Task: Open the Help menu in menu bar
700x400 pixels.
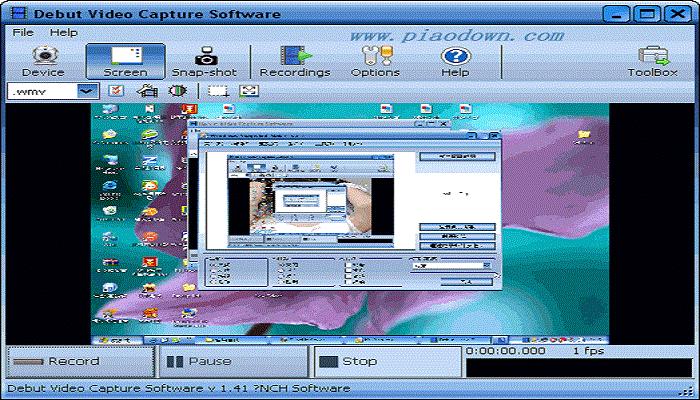Action: [63, 33]
